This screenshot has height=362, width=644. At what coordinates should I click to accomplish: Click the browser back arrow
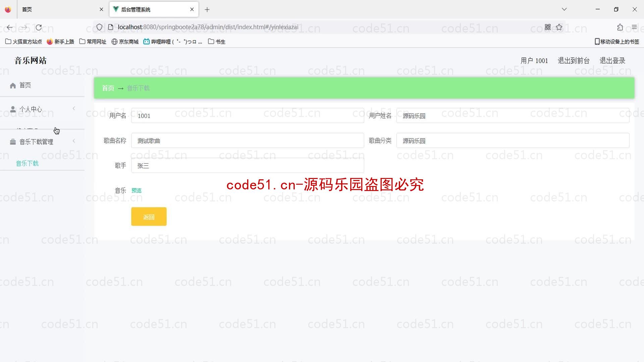pyautogui.click(x=10, y=27)
